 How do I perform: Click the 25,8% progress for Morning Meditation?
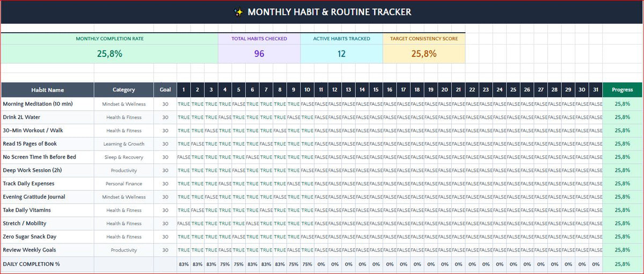(x=623, y=104)
